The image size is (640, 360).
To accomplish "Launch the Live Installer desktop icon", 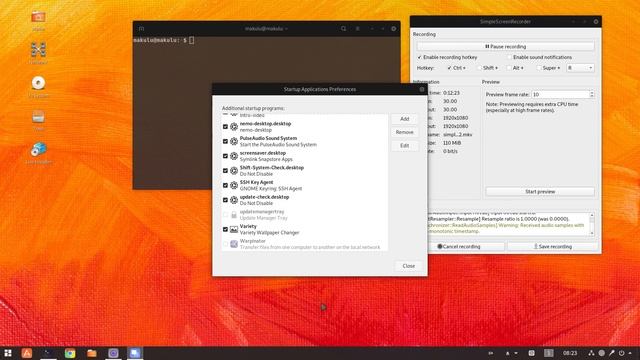I will (x=38, y=149).
